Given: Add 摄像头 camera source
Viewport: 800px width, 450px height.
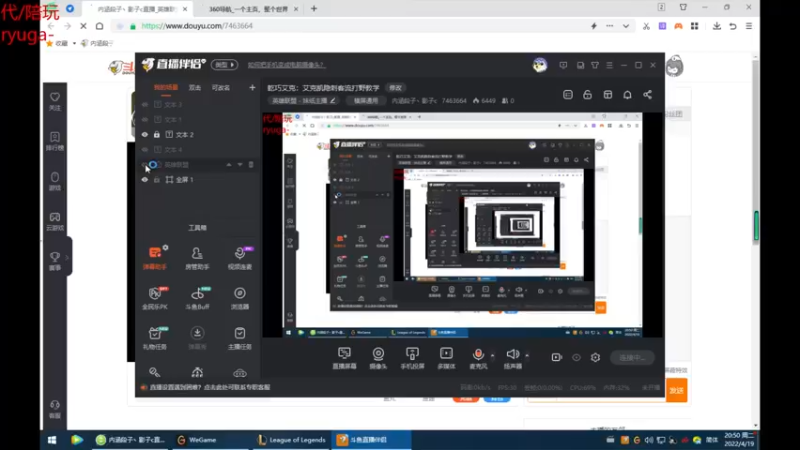Looking at the screenshot, I should point(378,358).
